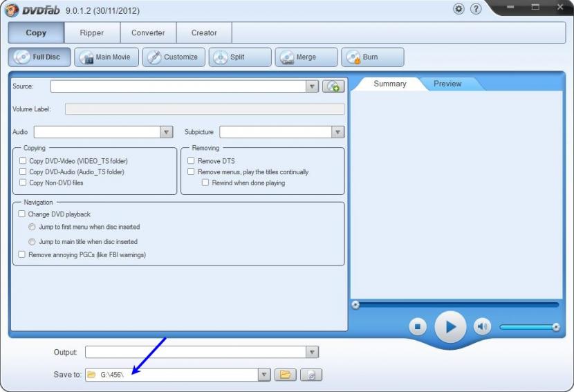
Task: Toggle Rewind when done playing
Action: (x=205, y=183)
